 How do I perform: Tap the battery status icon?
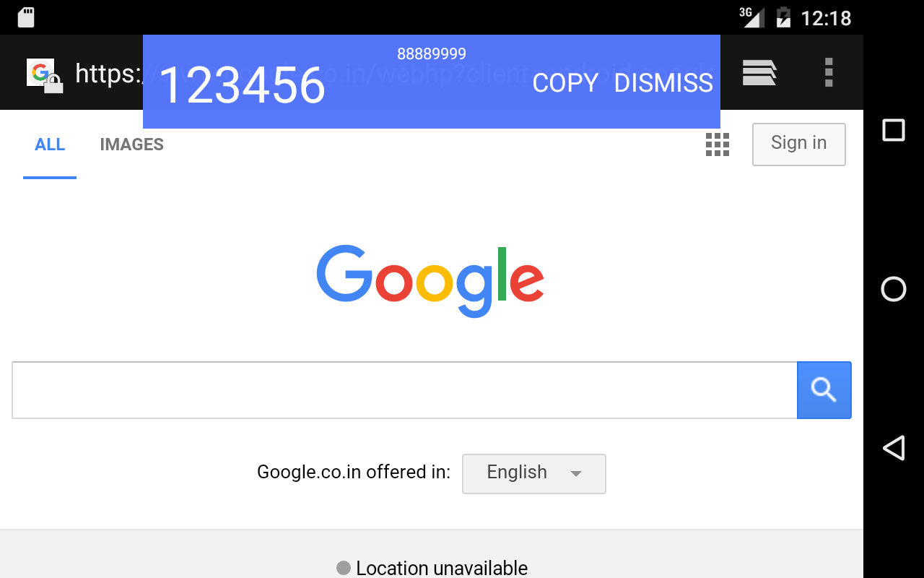pyautogui.click(x=783, y=17)
